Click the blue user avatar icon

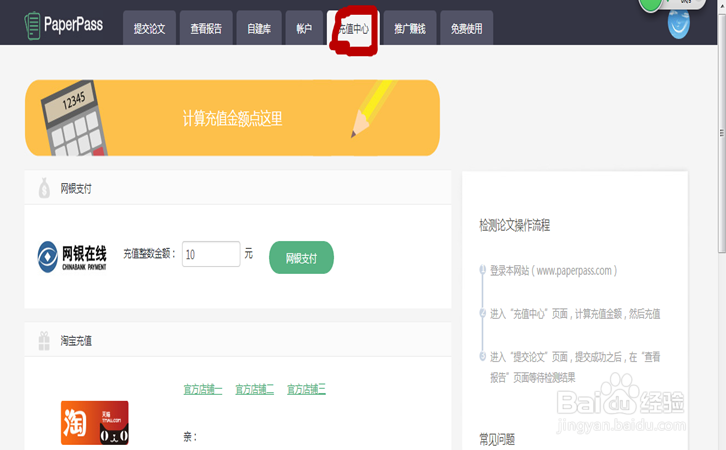click(679, 24)
